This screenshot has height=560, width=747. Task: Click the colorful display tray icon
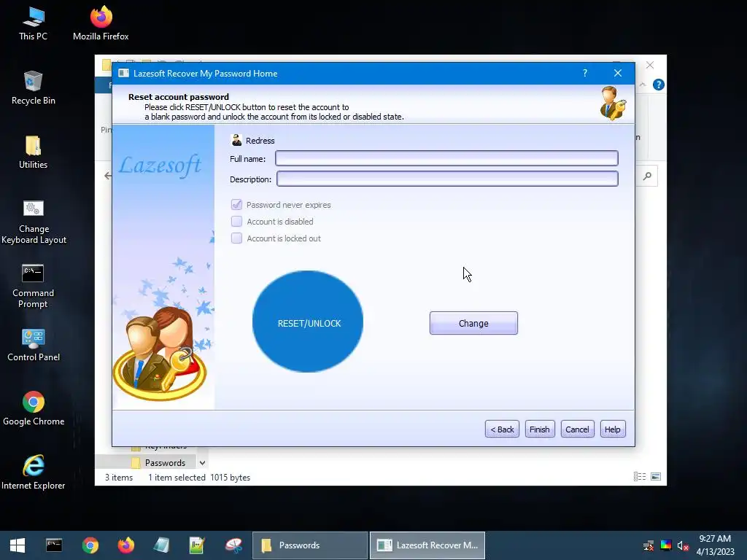(666, 545)
